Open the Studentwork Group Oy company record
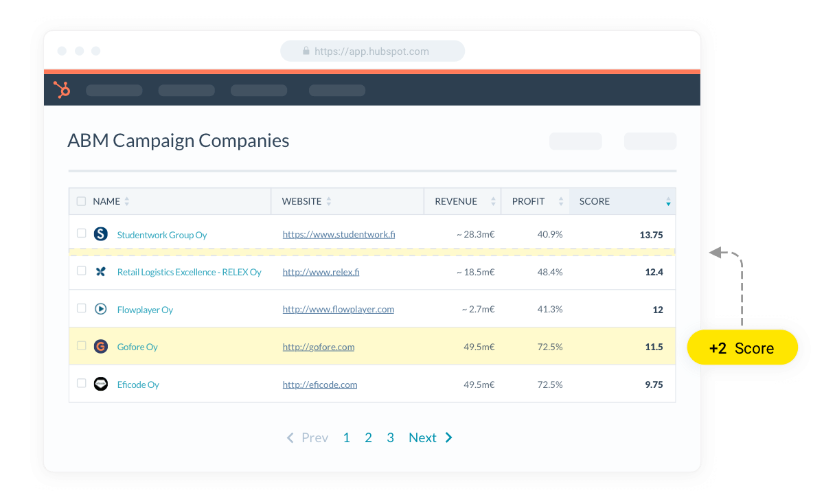Viewport: 824px width, 504px height. click(162, 235)
